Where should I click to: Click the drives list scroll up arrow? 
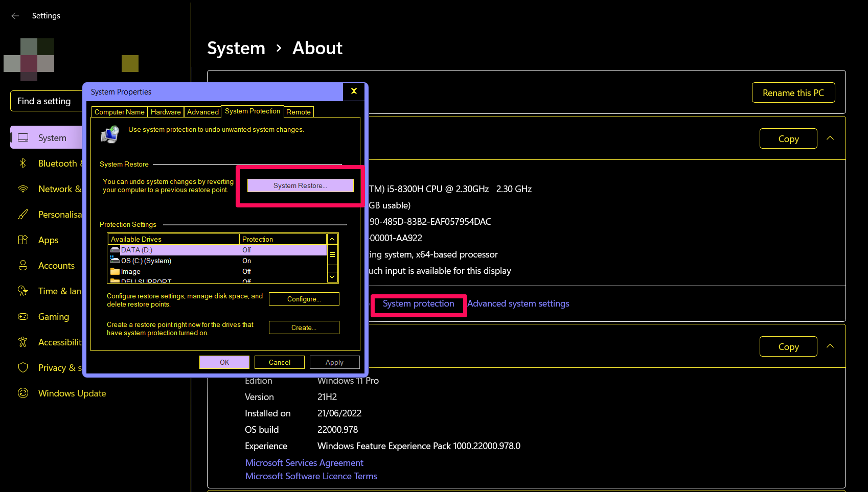(x=332, y=239)
